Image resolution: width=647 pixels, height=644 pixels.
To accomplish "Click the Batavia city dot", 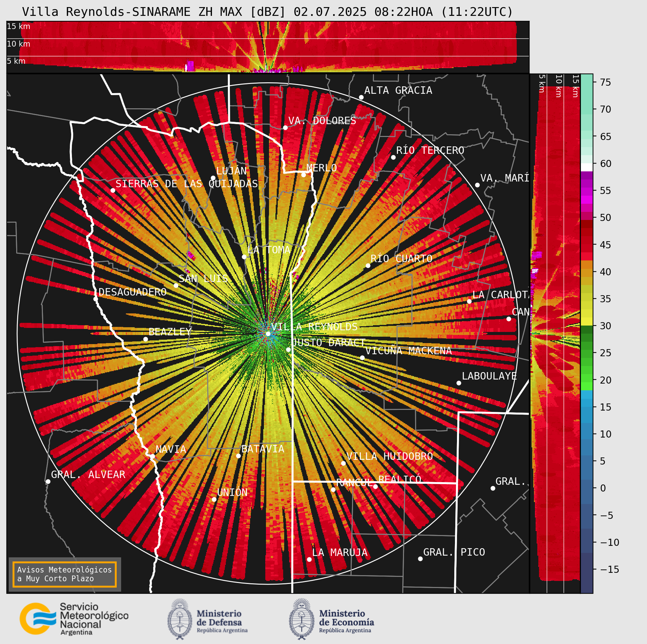I will pyautogui.click(x=238, y=456).
